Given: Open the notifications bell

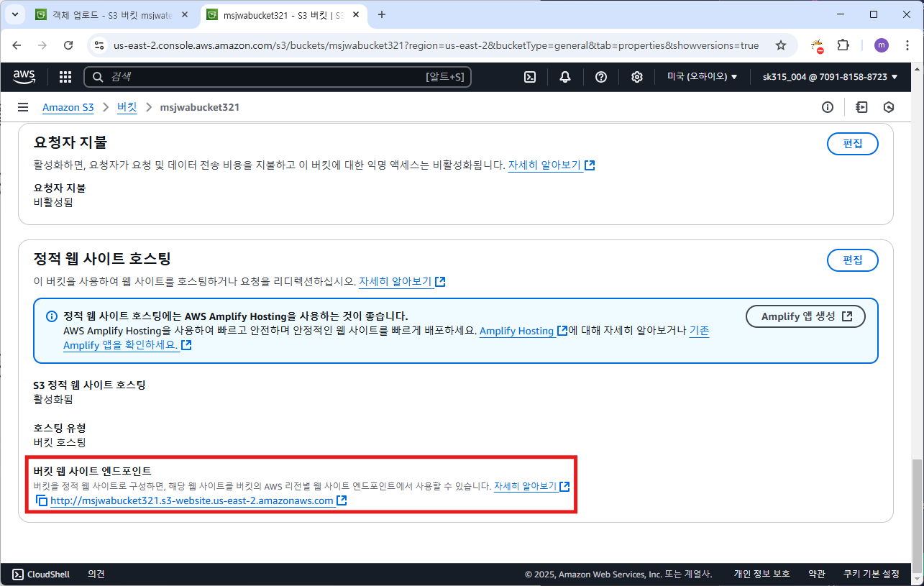Looking at the screenshot, I should click(565, 77).
